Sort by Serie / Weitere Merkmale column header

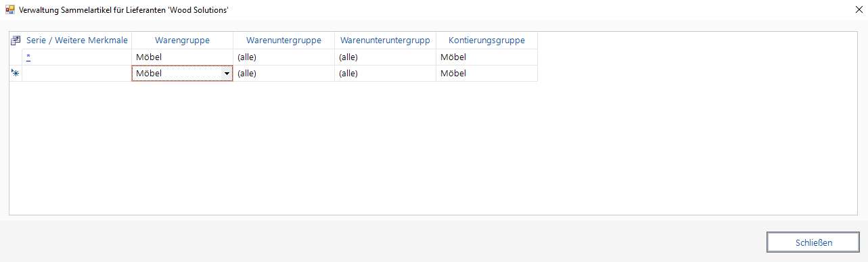tap(77, 41)
